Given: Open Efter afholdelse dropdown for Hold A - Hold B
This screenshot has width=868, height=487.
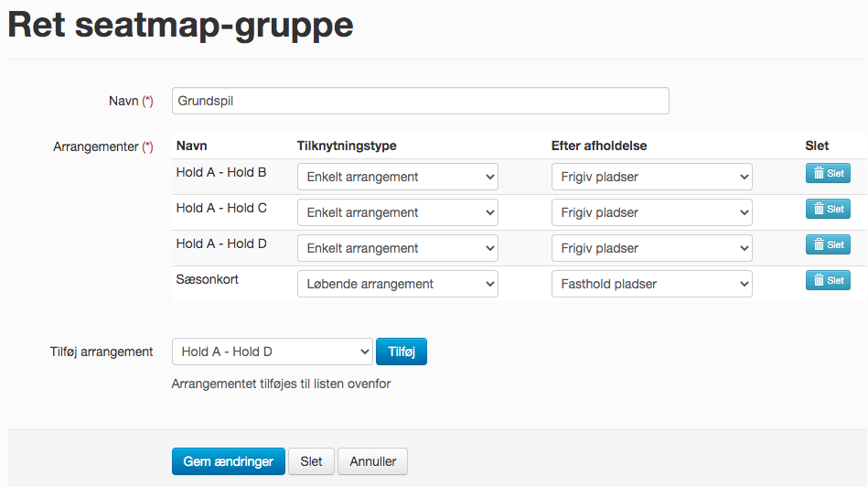Looking at the screenshot, I should [x=651, y=177].
